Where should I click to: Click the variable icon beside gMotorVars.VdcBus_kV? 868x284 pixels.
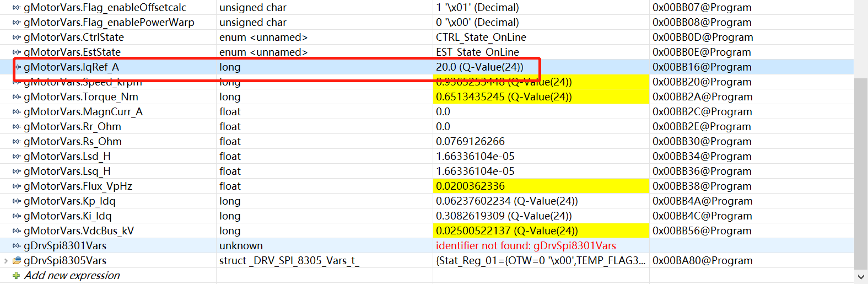pyautogui.click(x=17, y=231)
